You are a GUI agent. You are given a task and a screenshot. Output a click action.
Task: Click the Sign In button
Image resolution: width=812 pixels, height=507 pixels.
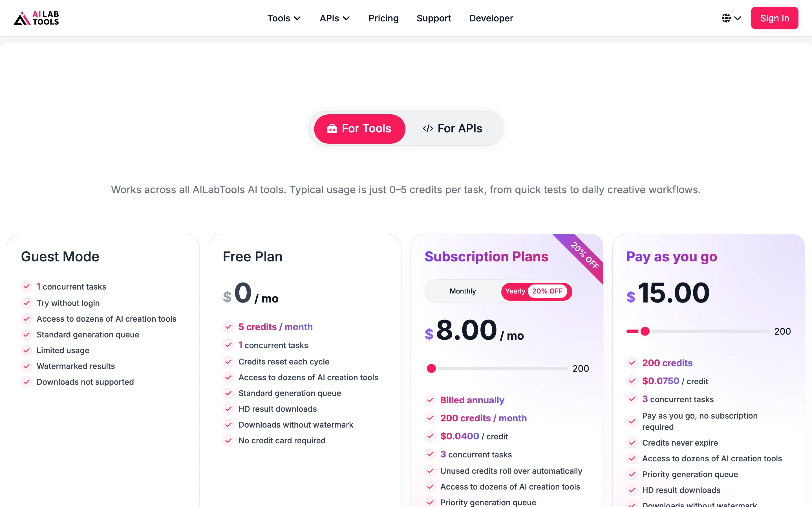tap(775, 18)
